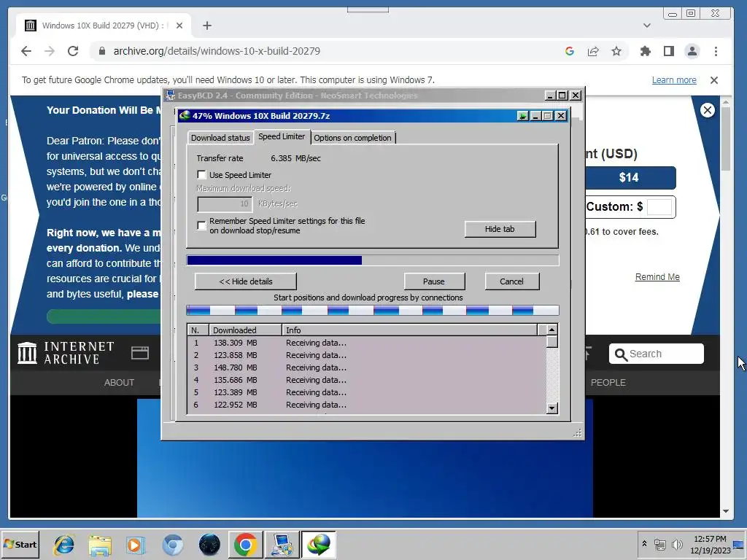Click the Maximum download speed field
The height and width of the screenshot is (560, 747).
pos(225,204)
